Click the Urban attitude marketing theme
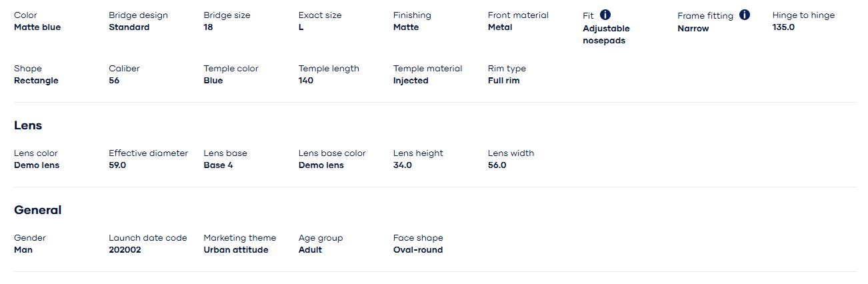Image resolution: width=868 pixels, height=284 pixels. coord(236,250)
